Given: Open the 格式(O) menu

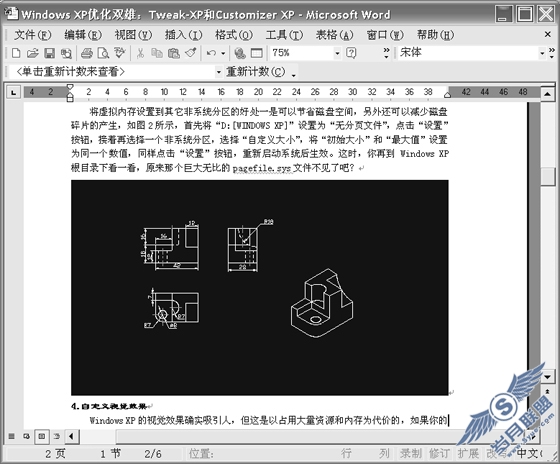Looking at the screenshot, I should 234,35.
